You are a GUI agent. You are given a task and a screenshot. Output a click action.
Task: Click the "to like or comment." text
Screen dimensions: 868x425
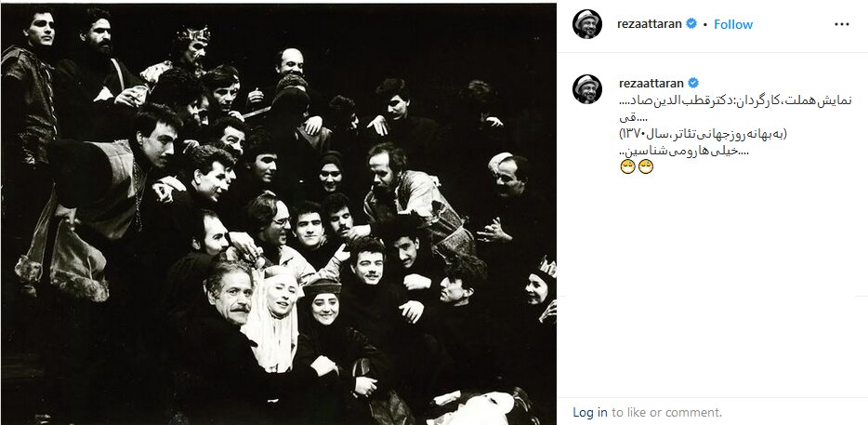[666, 412]
